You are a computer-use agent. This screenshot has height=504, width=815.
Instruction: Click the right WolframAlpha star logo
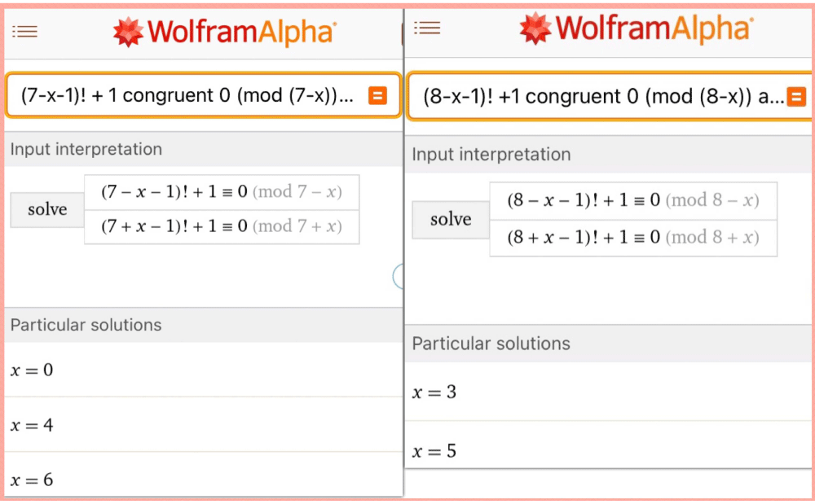(x=535, y=28)
